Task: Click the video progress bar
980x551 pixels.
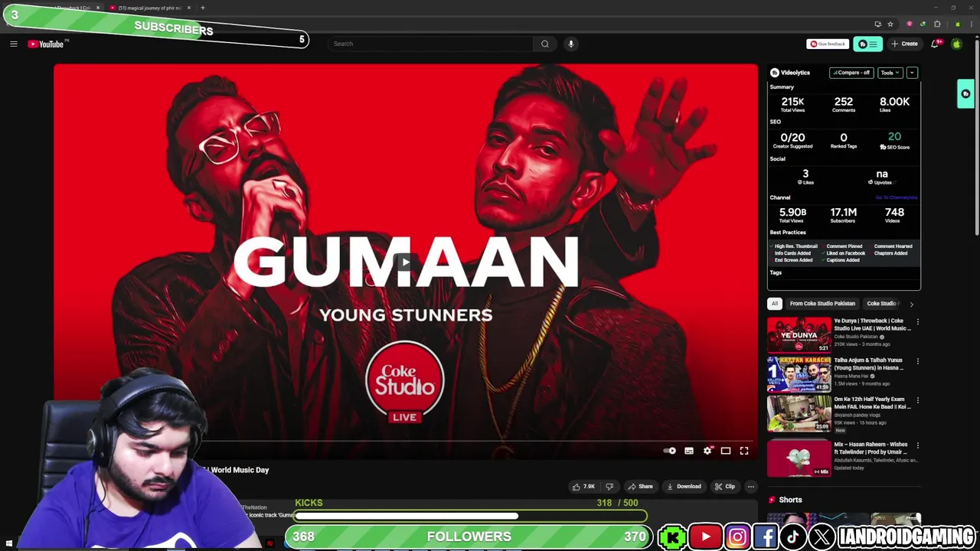Action: pyautogui.click(x=406, y=441)
